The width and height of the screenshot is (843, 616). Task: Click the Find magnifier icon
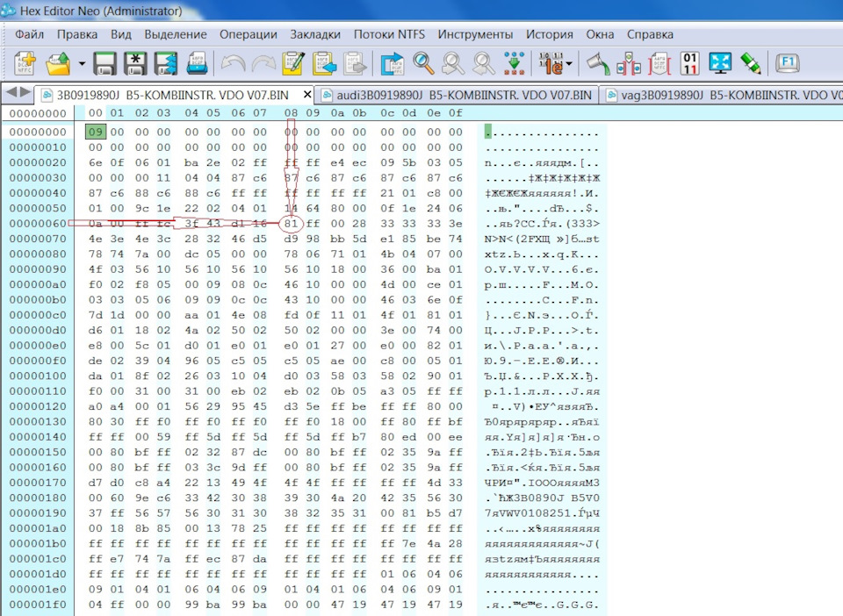tap(423, 63)
